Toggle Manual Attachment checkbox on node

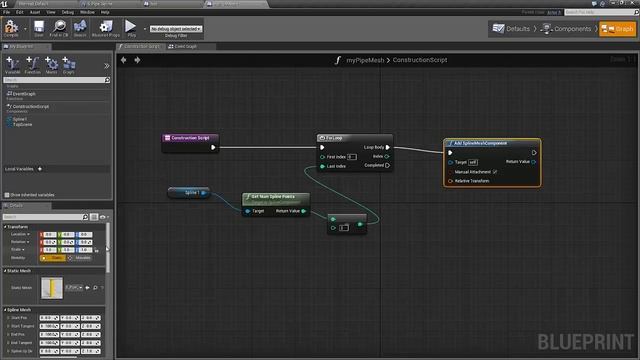495,172
